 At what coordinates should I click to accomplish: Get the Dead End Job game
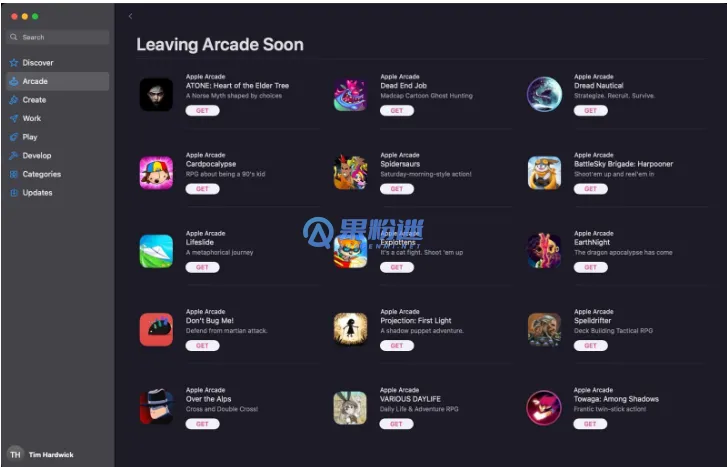click(x=397, y=110)
